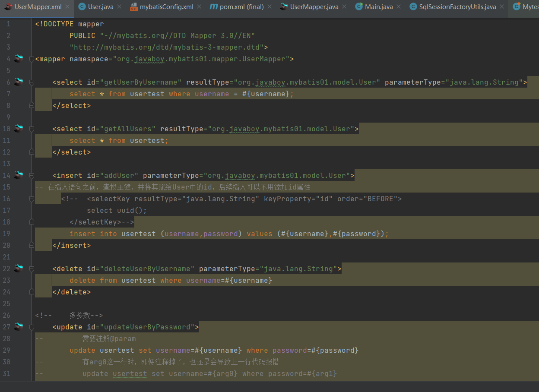Click the gutter navigation icon for getAllUsers select
Screen dimensions: 539x392
18,129
